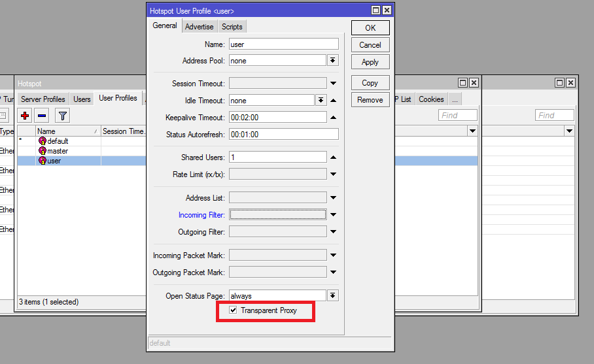Open the Address Pool dropdown
The width and height of the screenshot is (594, 364).
point(332,61)
